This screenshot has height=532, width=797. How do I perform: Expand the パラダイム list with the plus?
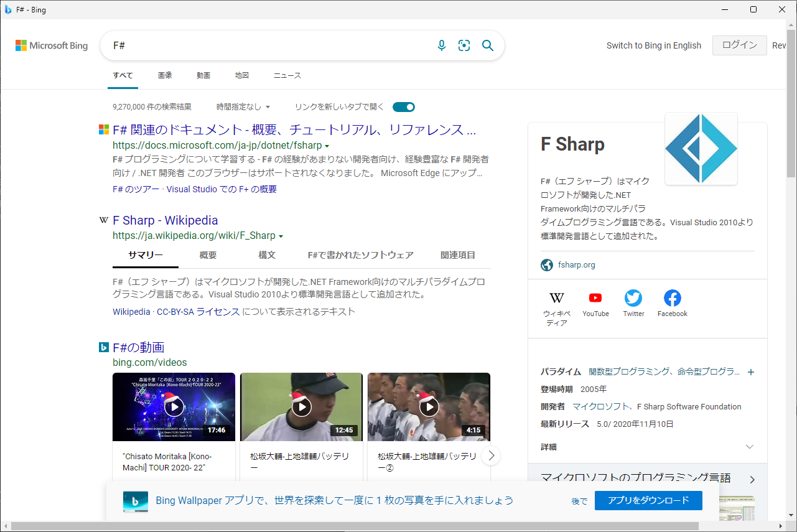coord(751,371)
